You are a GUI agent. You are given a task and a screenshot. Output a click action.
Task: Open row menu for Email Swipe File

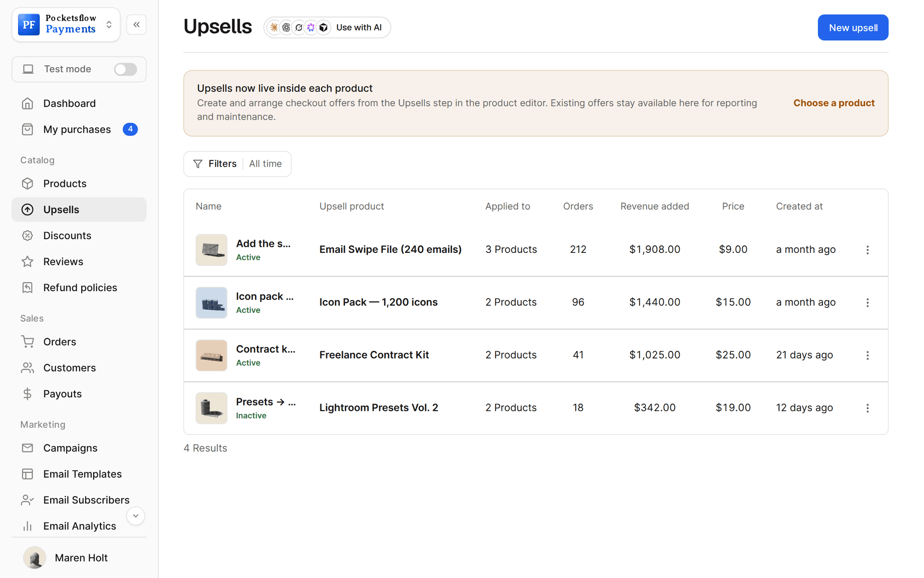(867, 250)
